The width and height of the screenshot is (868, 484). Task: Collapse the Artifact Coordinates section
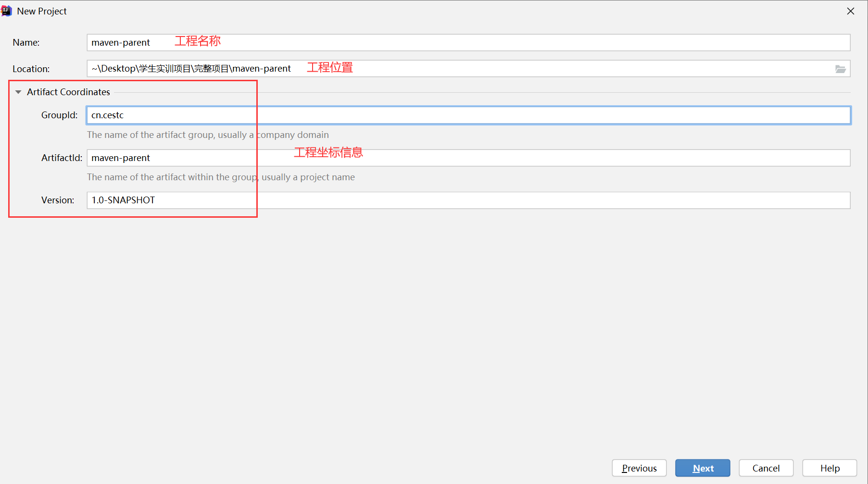[18, 92]
